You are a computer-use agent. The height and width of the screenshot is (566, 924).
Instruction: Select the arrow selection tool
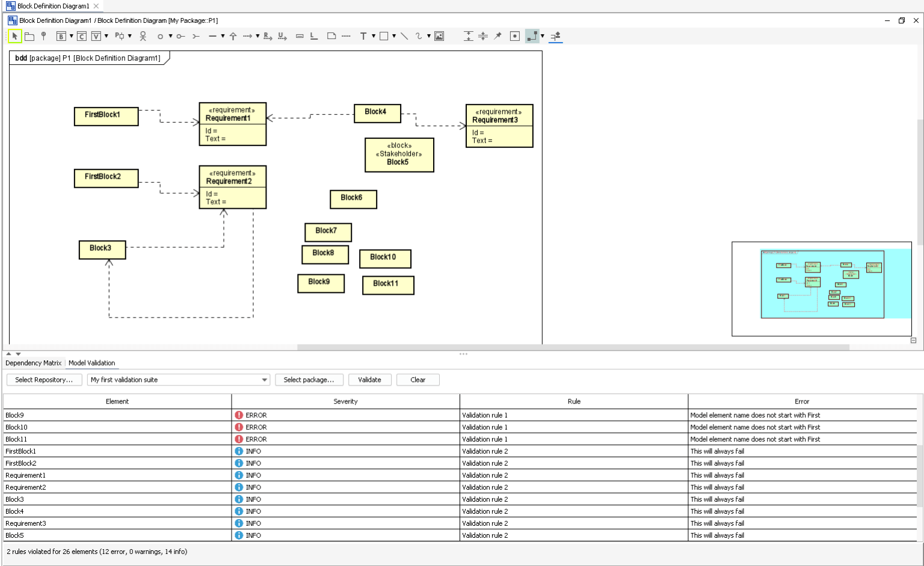(x=14, y=35)
